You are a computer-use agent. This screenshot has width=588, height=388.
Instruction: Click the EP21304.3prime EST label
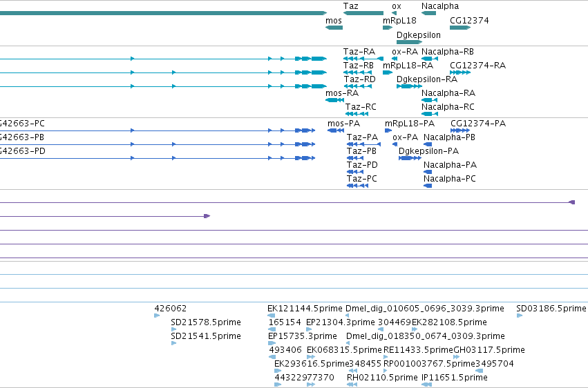pyautogui.click(x=341, y=322)
